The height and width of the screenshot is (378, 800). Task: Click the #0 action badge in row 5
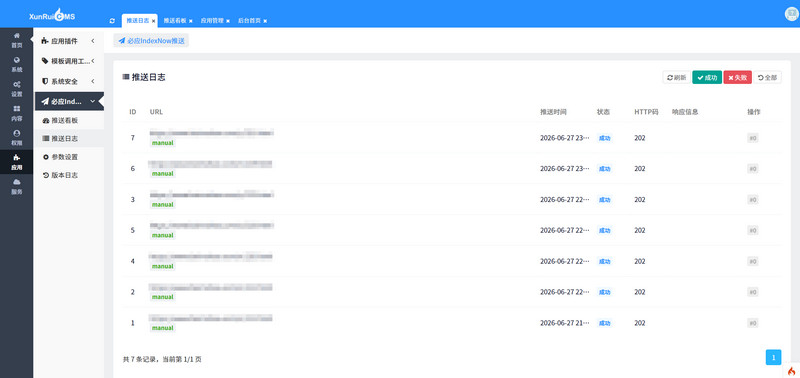pyautogui.click(x=753, y=230)
